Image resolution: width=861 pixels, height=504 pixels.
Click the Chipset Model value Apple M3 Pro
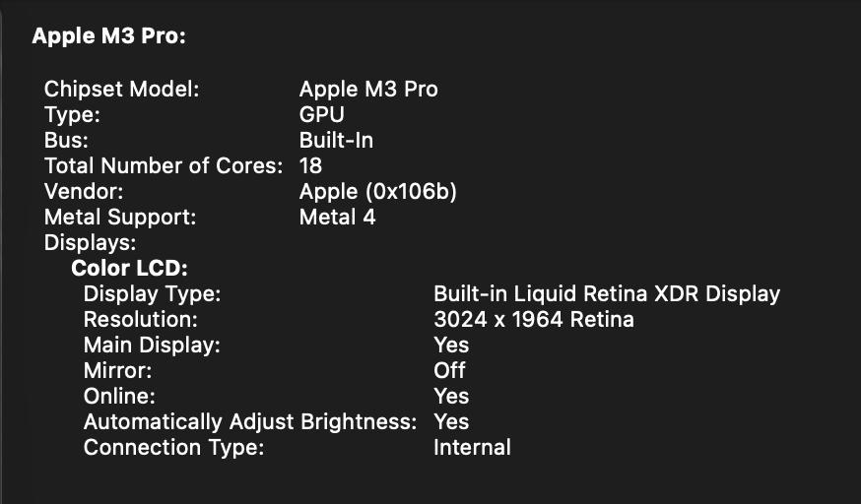coord(368,89)
